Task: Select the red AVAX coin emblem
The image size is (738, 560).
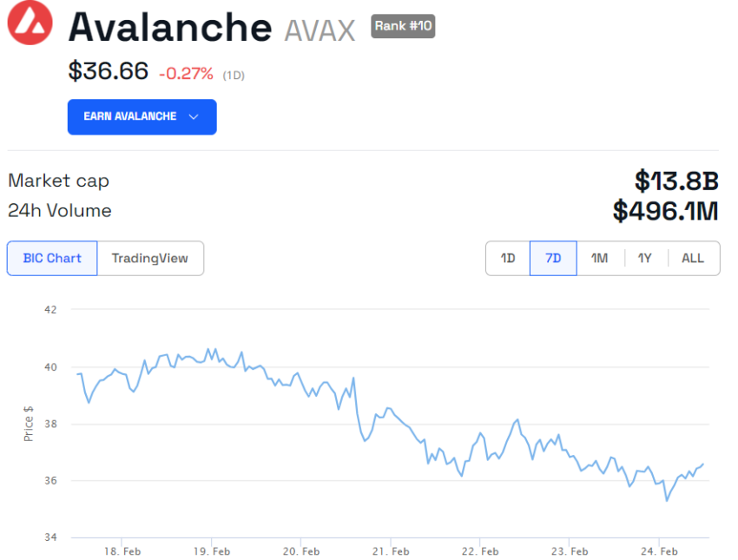Action: 29,25
